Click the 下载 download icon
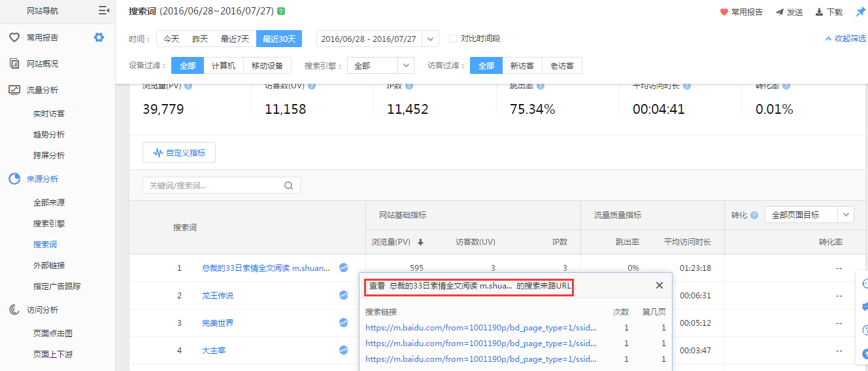This screenshot has width=868, height=371. pos(819,12)
